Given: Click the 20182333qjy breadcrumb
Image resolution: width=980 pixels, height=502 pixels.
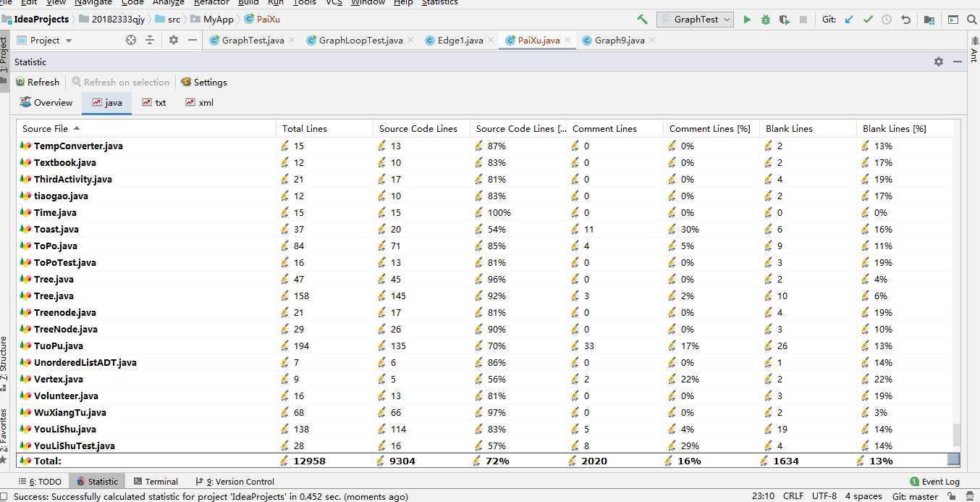Looking at the screenshot, I should 111,20.
